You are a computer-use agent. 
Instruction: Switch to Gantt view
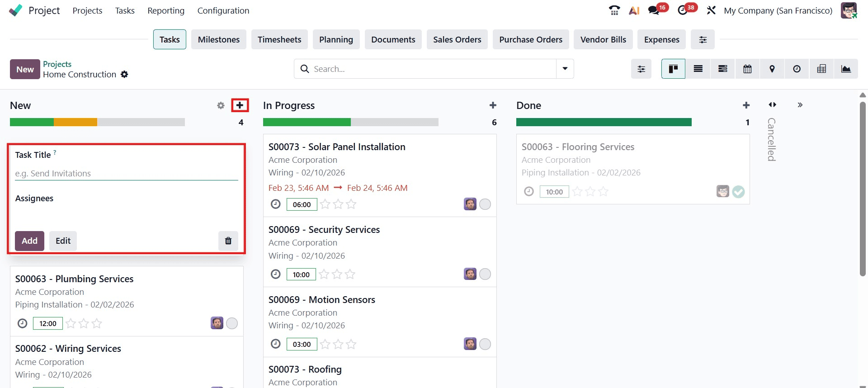[x=723, y=69]
